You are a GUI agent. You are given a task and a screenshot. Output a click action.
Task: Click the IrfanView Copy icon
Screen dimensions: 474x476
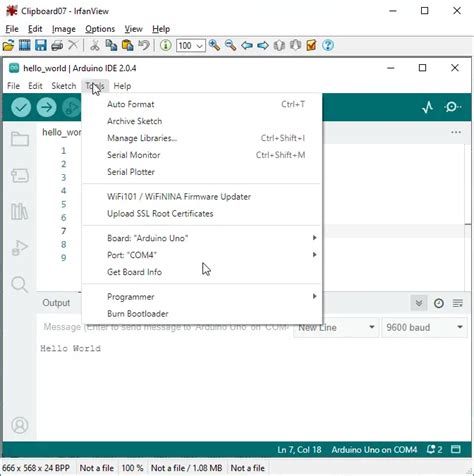pos(111,45)
